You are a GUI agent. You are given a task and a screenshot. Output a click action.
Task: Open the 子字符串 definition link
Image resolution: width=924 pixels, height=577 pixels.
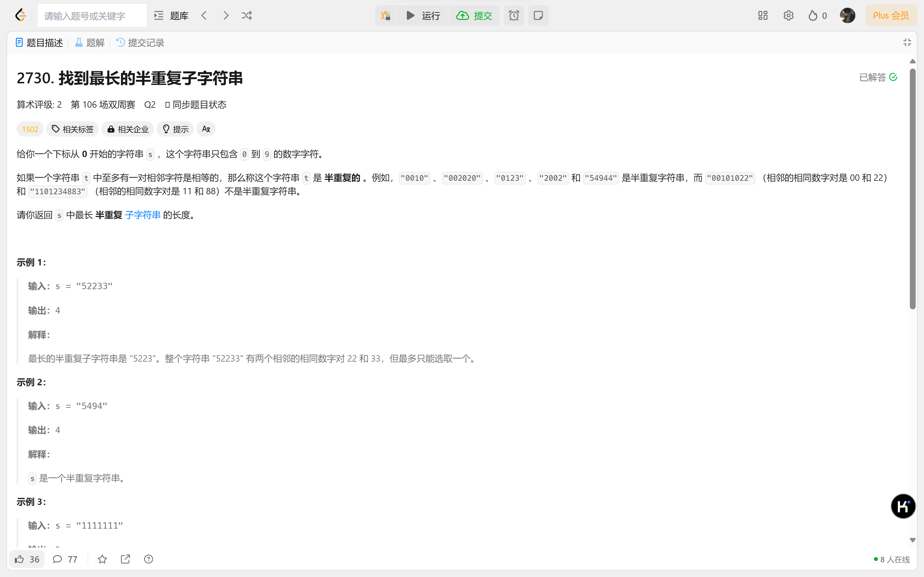click(x=143, y=215)
